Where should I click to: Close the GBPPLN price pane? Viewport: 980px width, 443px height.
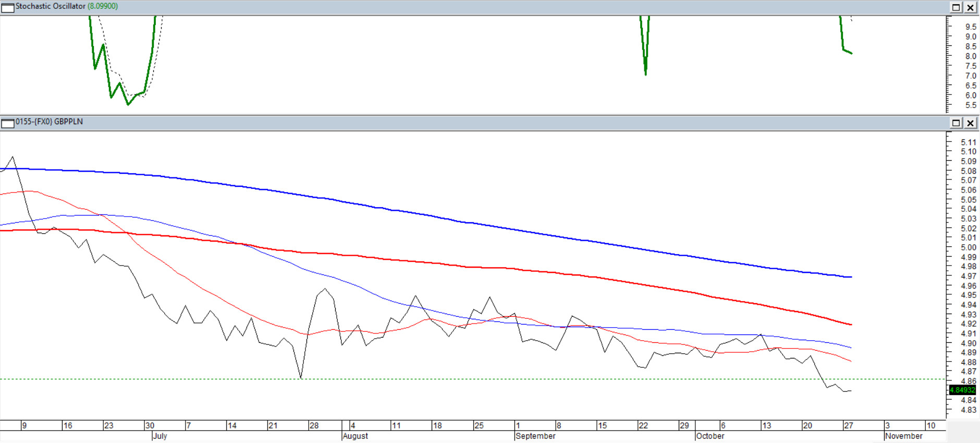pyautogui.click(x=970, y=123)
